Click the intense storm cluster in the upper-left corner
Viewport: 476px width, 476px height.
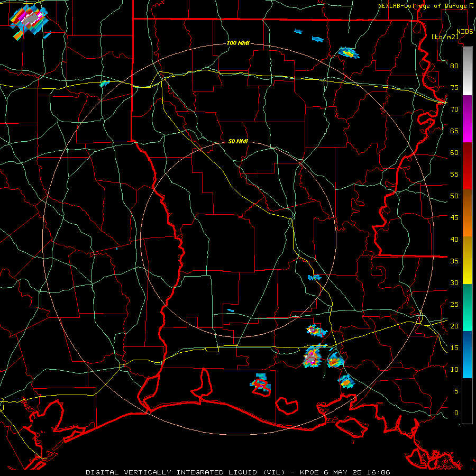point(30,21)
